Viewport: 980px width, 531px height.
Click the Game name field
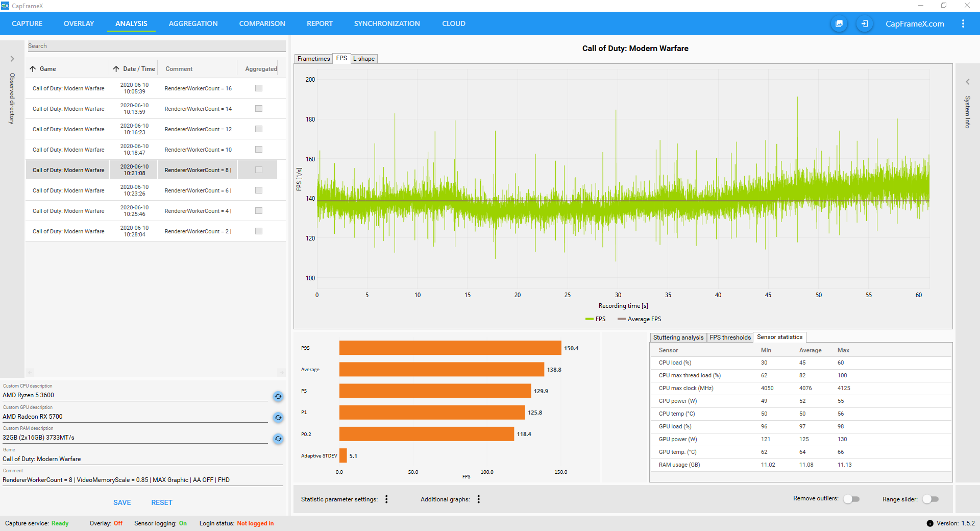[x=143, y=459]
